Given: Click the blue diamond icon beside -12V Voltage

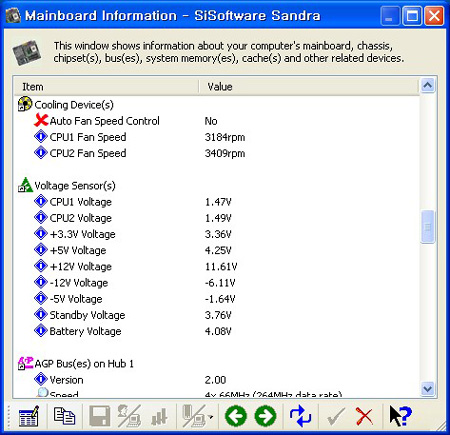Looking at the screenshot, I should [x=41, y=282].
